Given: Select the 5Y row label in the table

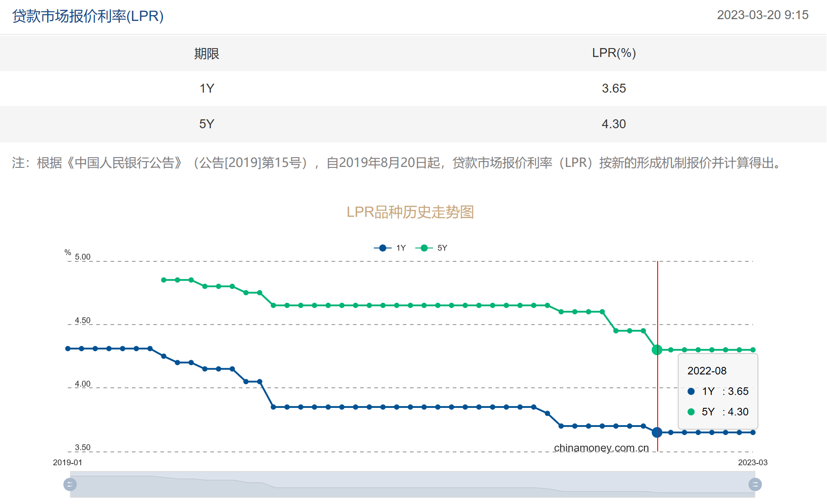Looking at the screenshot, I should [x=207, y=124].
